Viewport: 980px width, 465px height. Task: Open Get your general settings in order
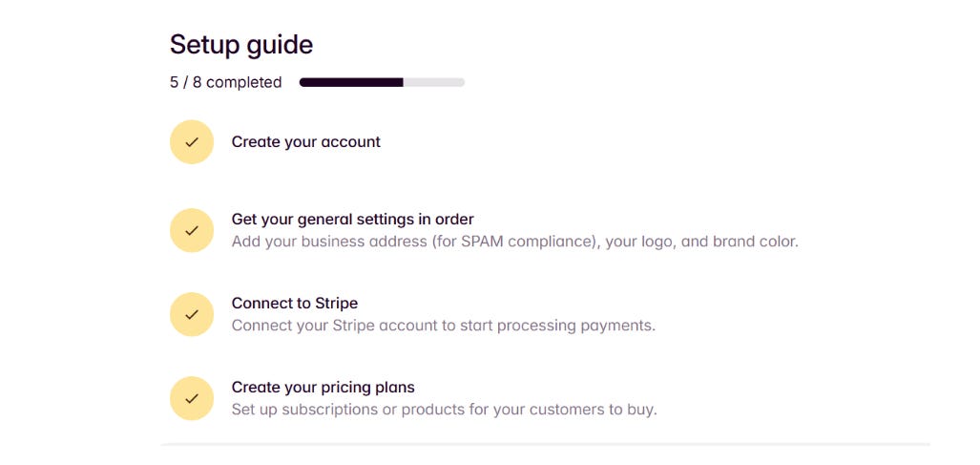tap(352, 219)
